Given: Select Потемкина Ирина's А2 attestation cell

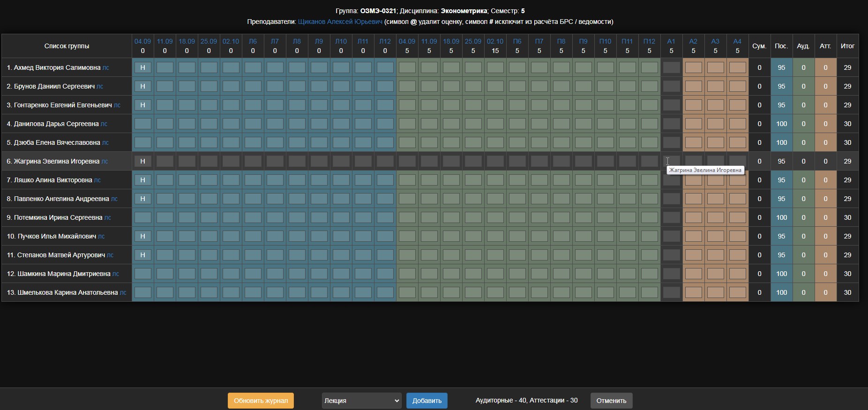Looking at the screenshot, I should [693, 217].
